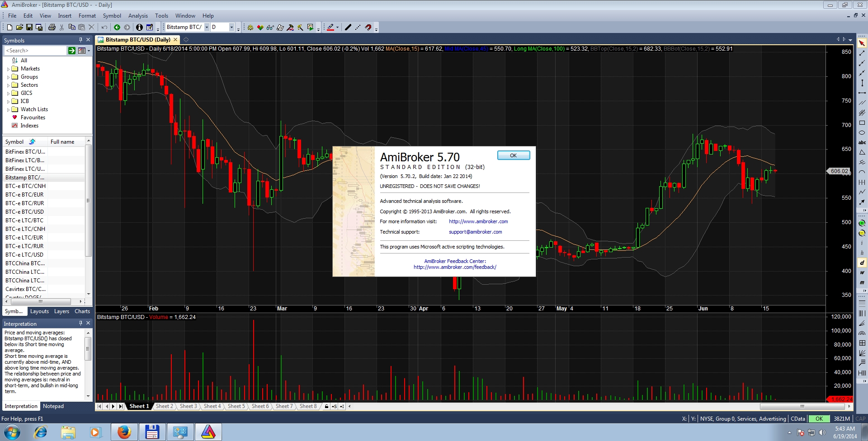The height and width of the screenshot is (441, 868).
Task: Click the symbol Search input field
Action: (x=35, y=51)
